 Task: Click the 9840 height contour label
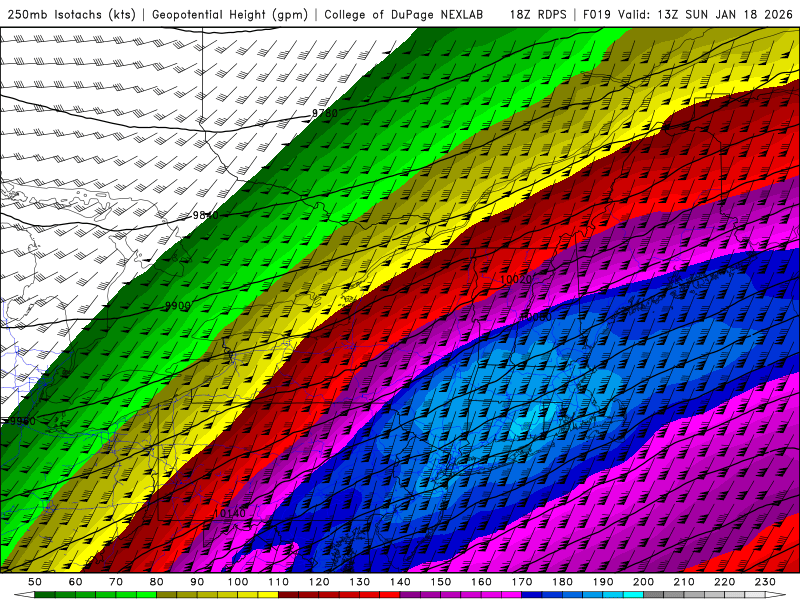(x=206, y=215)
